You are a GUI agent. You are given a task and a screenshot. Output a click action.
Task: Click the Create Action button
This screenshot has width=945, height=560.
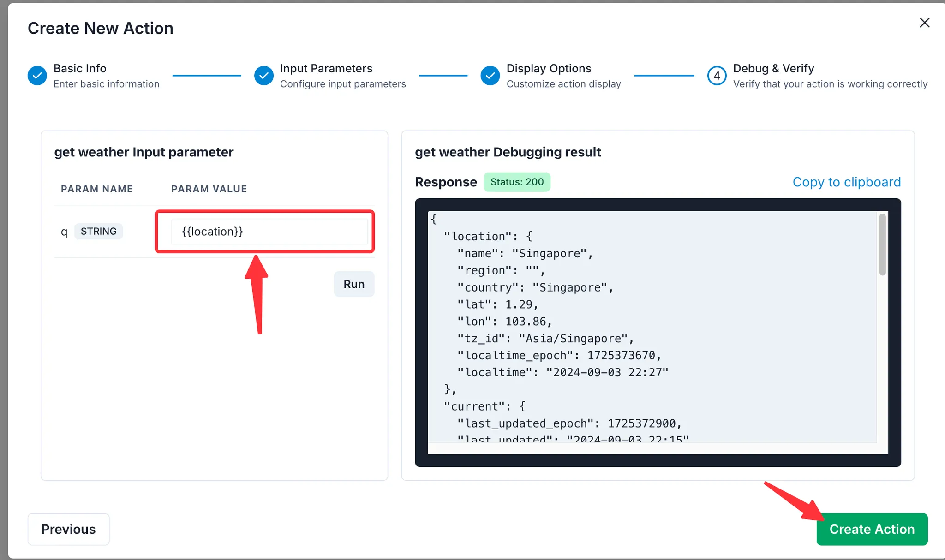872,529
